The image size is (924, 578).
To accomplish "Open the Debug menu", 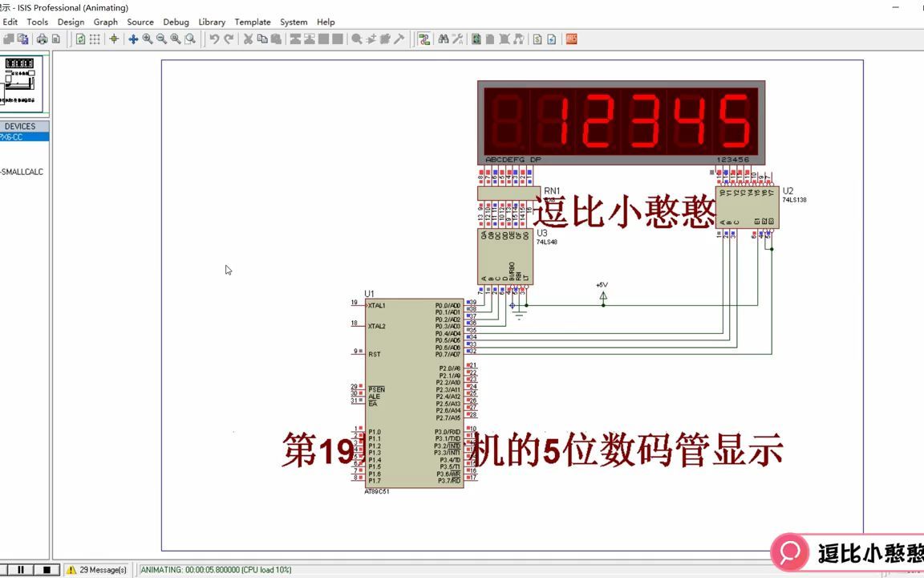I will [176, 22].
